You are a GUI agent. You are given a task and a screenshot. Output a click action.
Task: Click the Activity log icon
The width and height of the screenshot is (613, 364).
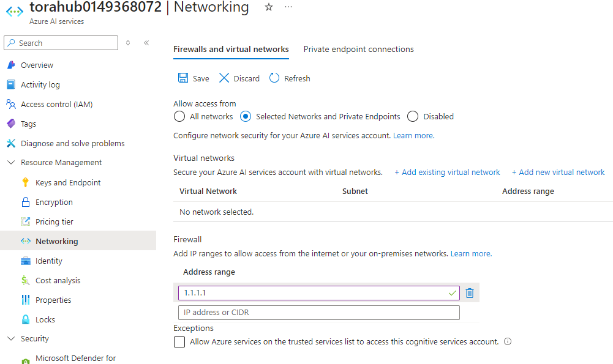pos(11,84)
